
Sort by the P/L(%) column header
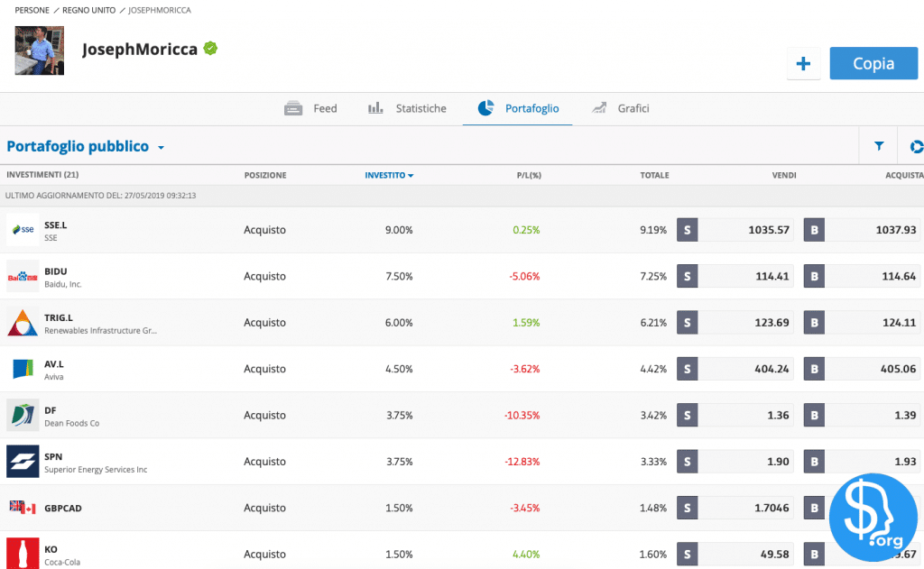pyautogui.click(x=529, y=175)
